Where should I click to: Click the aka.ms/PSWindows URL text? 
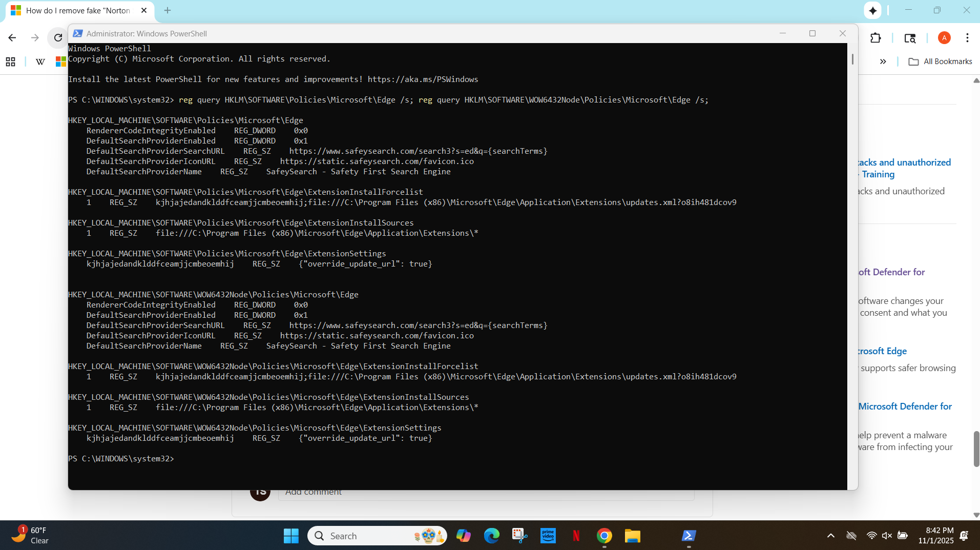(423, 79)
